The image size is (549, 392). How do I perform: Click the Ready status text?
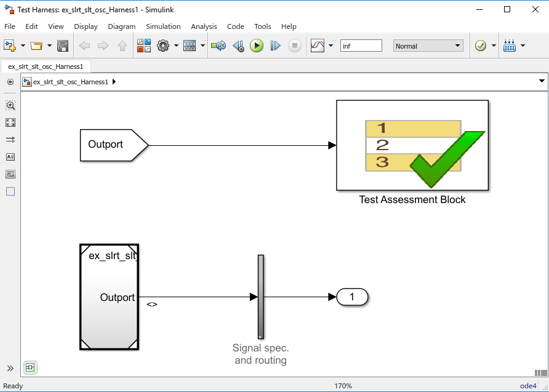(13, 386)
